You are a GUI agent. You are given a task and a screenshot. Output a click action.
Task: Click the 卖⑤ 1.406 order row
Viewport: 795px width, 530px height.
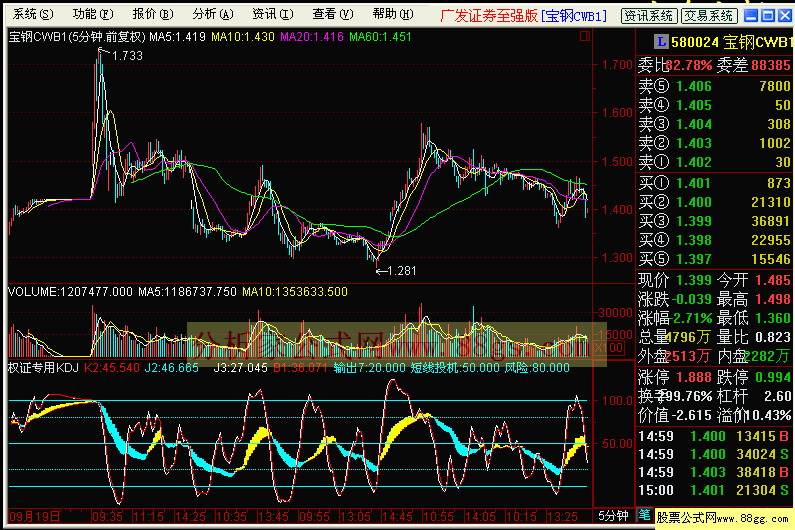[x=714, y=86]
